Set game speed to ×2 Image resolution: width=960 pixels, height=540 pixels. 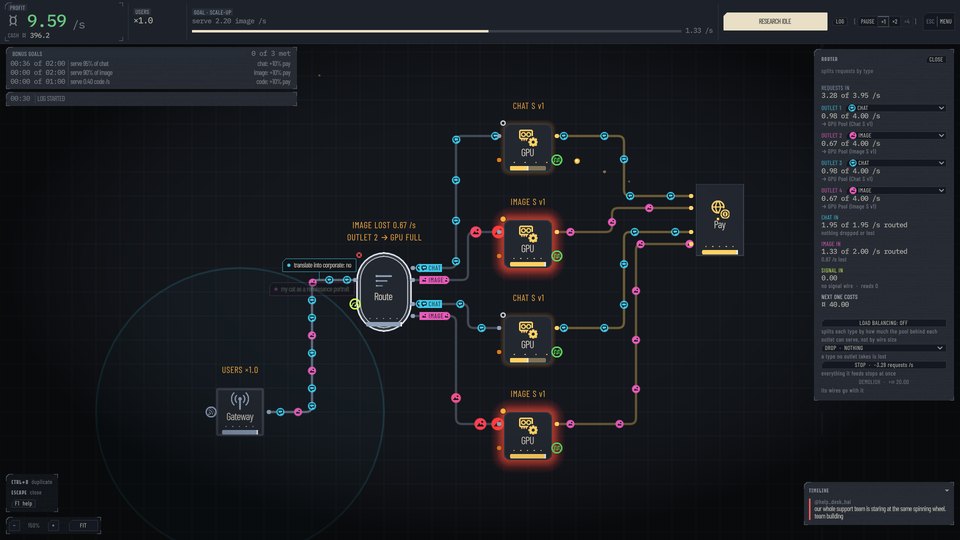pos(894,21)
